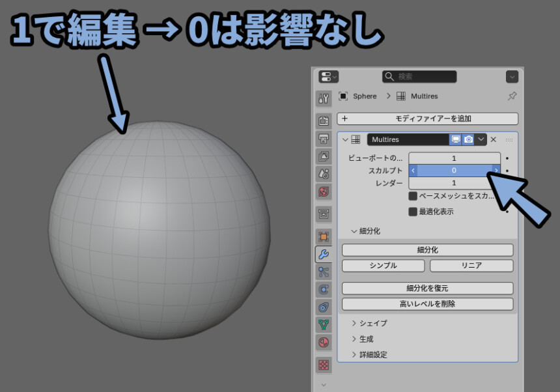Open the Physics properties tab
The width and height of the screenshot is (560, 392).
[324, 289]
